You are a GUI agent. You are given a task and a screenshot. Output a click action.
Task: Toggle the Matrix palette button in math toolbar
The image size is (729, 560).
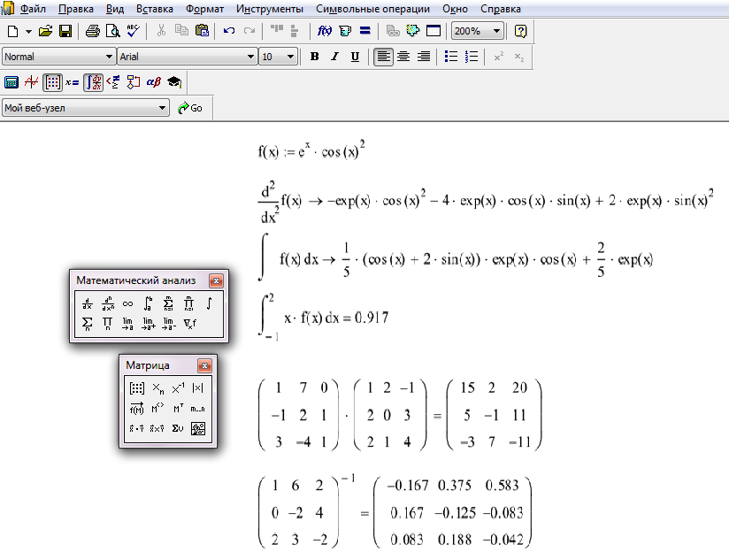52,83
